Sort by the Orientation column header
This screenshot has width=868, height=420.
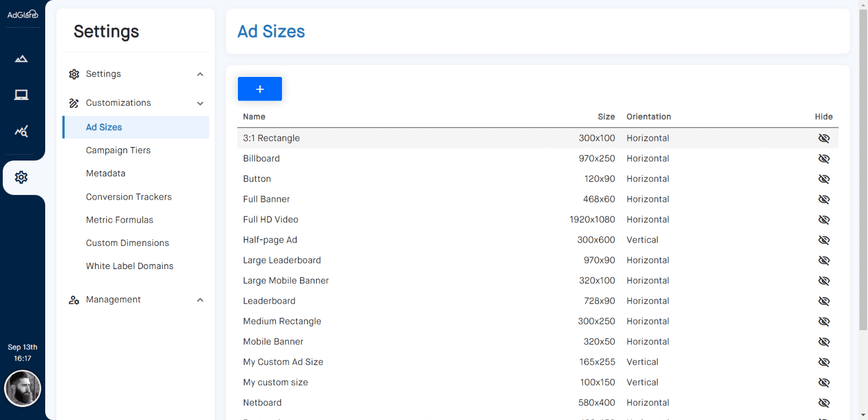[x=649, y=116]
